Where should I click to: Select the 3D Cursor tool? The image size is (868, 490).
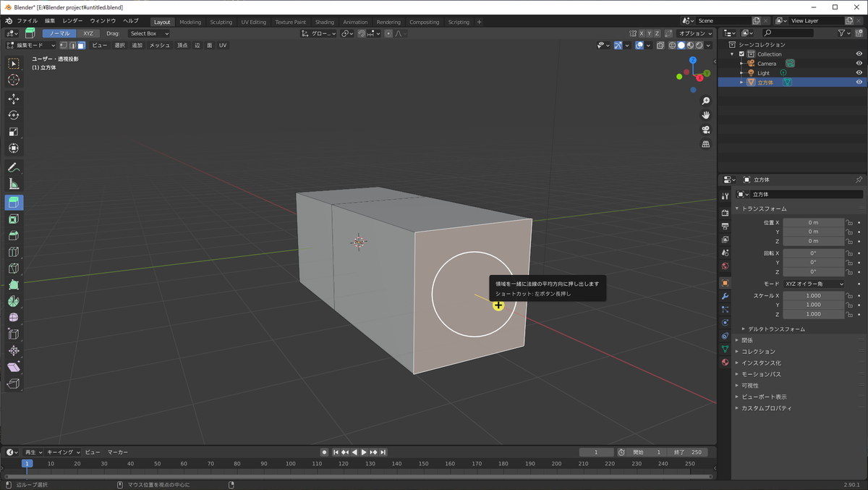coord(14,80)
